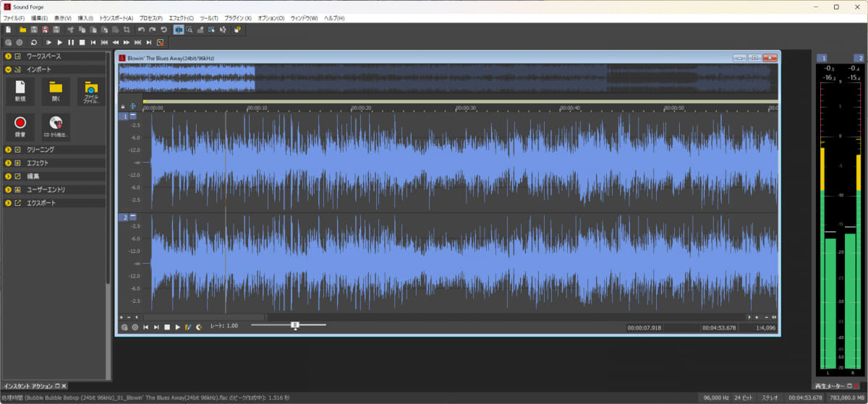
Task: Click Go to End in data window transport
Action: (156, 327)
